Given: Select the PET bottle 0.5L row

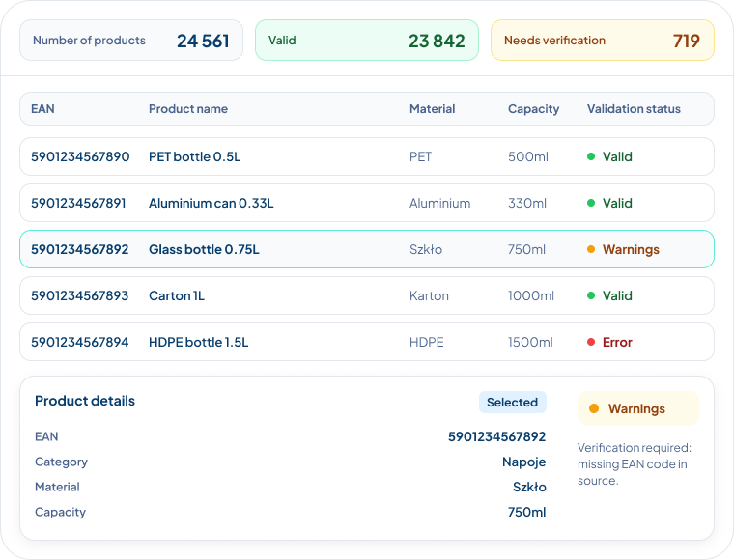Looking at the screenshot, I should [x=367, y=156].
